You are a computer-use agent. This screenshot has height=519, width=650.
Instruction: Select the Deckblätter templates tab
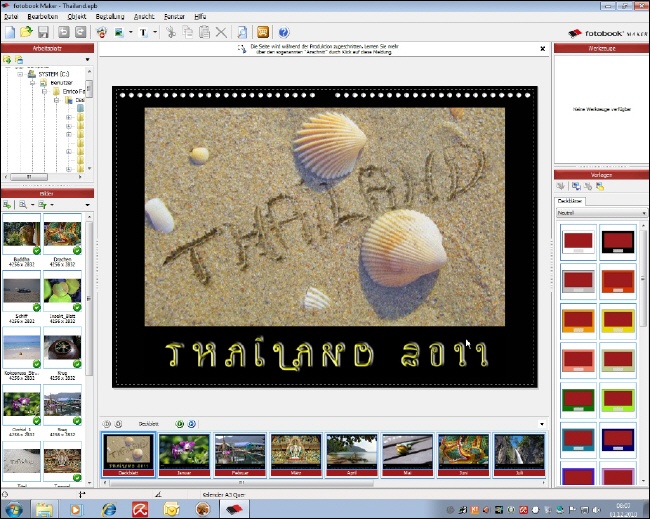(x=570, y=201)
